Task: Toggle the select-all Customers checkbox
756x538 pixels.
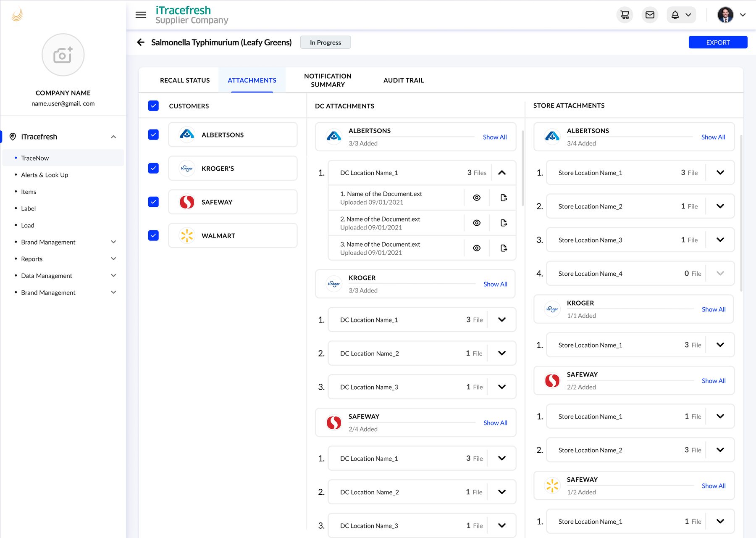Action: 153,105
